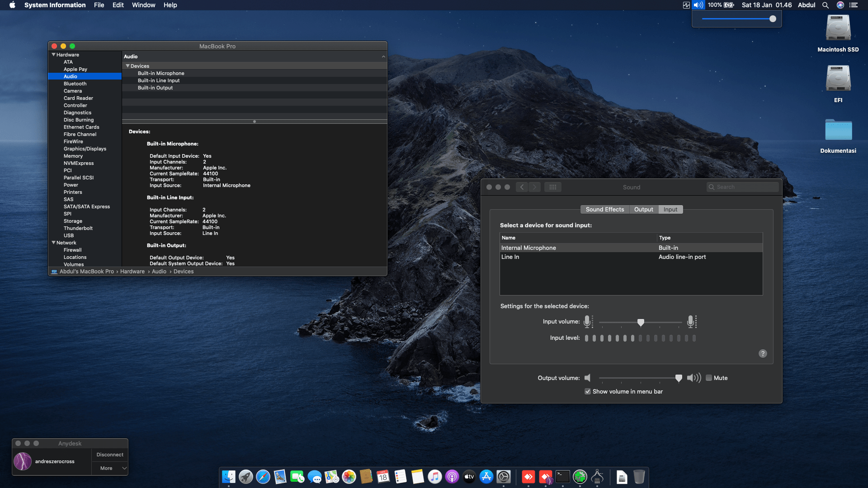Select Internal Microphone input device row
Viewport: 868px width, 488px height.
click(x=631, y=248)
